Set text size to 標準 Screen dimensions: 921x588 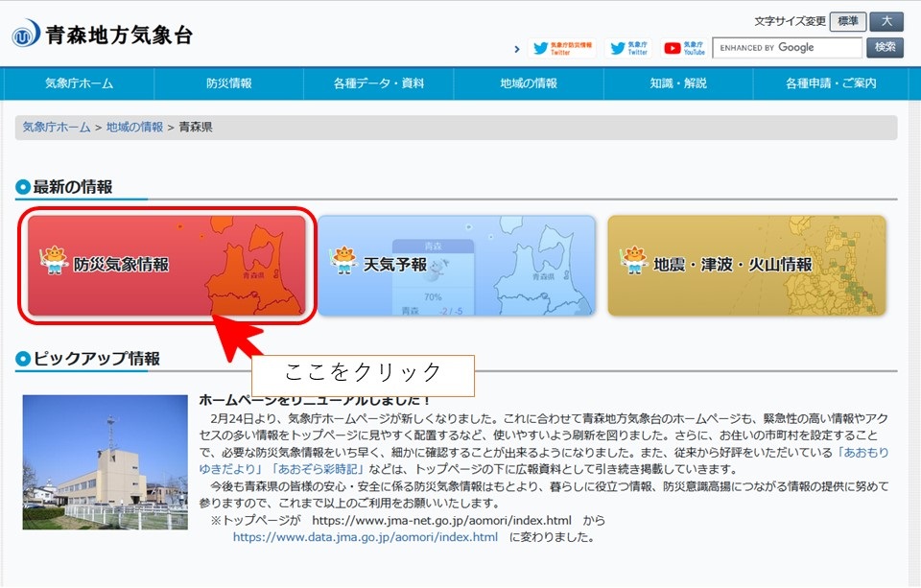pyautogui.click(x=848, y=21)
